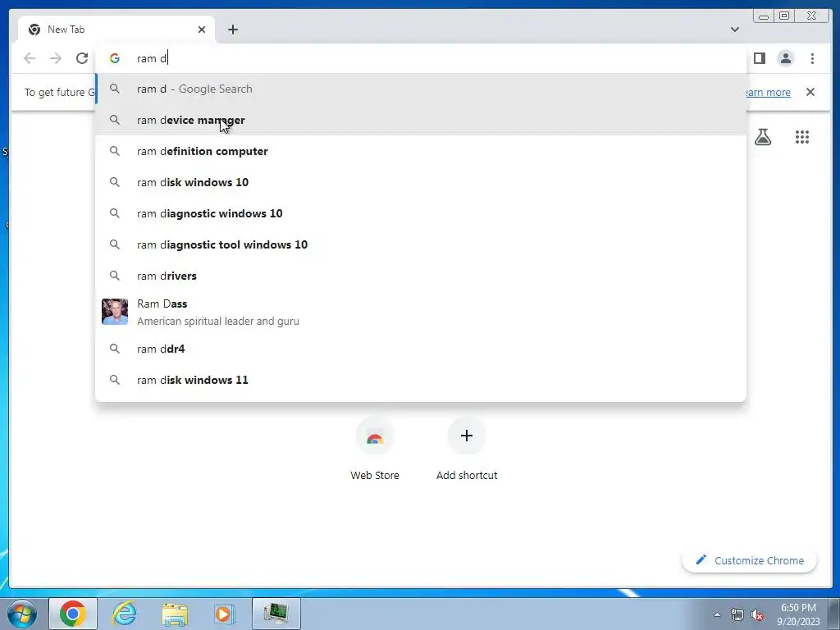Open a new tab with the plus button
Viewport: 840px width, 630px height.
point(232,30)
